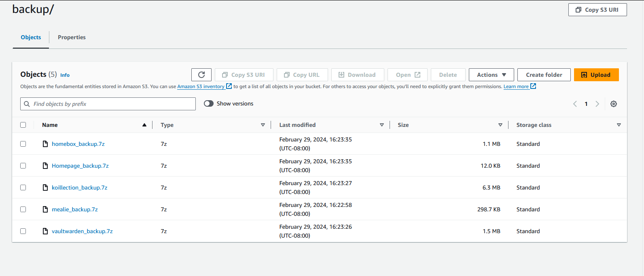This screenshot has height=276, width=644.
Task: Switch to the Properties tab
Action: (72, 37)
